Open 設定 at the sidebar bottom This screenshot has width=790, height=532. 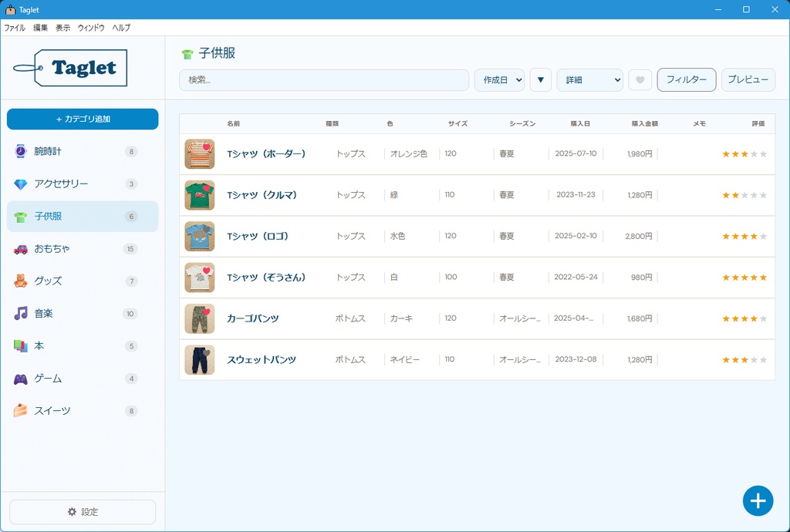tap(83, 512)
